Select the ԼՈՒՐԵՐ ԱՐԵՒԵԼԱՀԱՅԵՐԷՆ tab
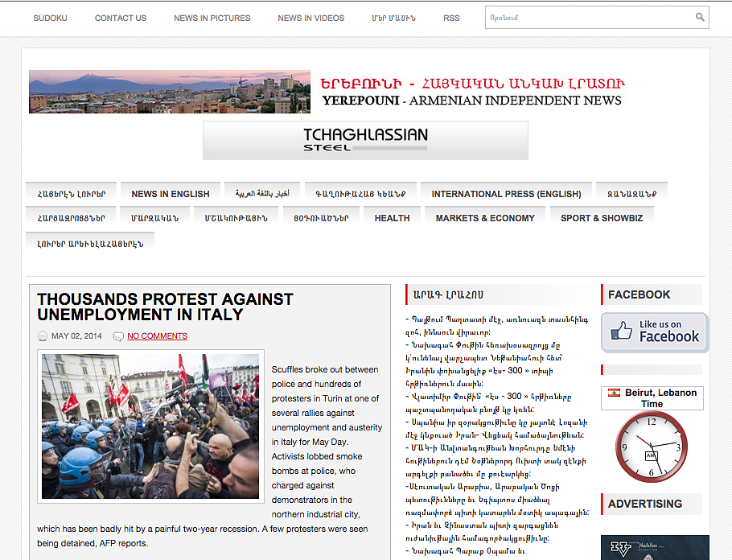 90,244
